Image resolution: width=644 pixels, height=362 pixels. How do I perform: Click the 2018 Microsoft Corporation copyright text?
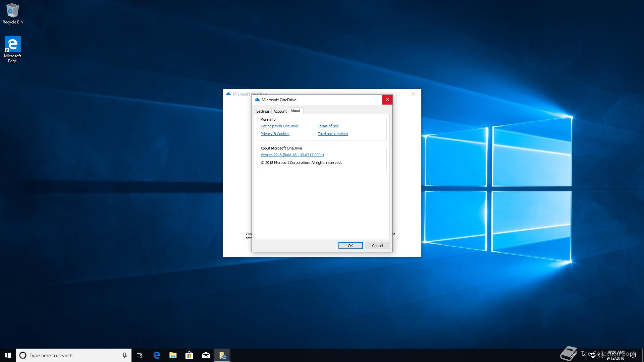[301, 163]
